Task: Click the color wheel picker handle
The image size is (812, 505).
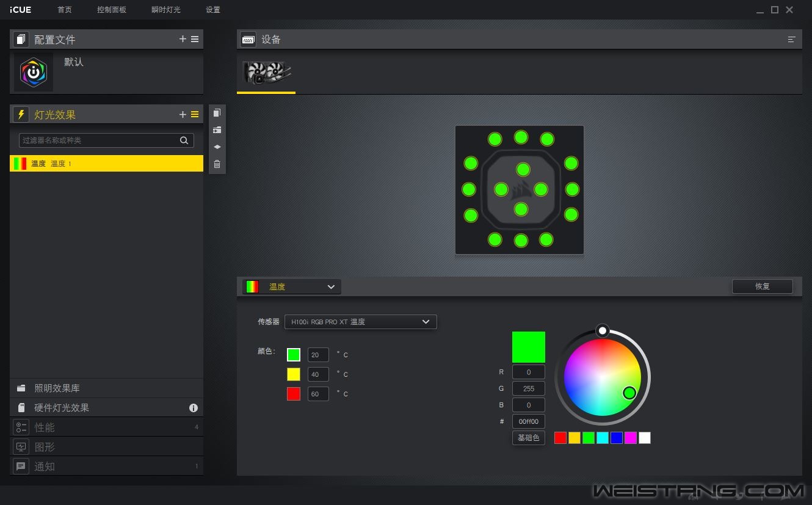Action: pos(629,393)
